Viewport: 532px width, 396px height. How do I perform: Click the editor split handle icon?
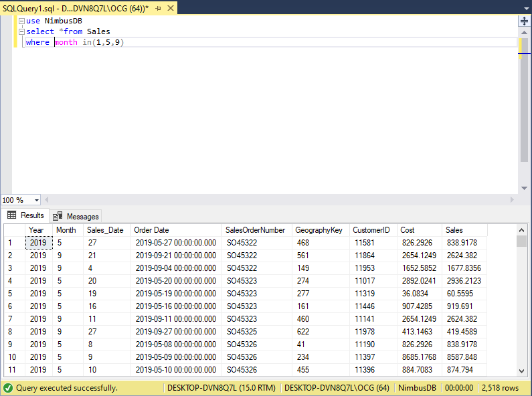tap(524, 21)
